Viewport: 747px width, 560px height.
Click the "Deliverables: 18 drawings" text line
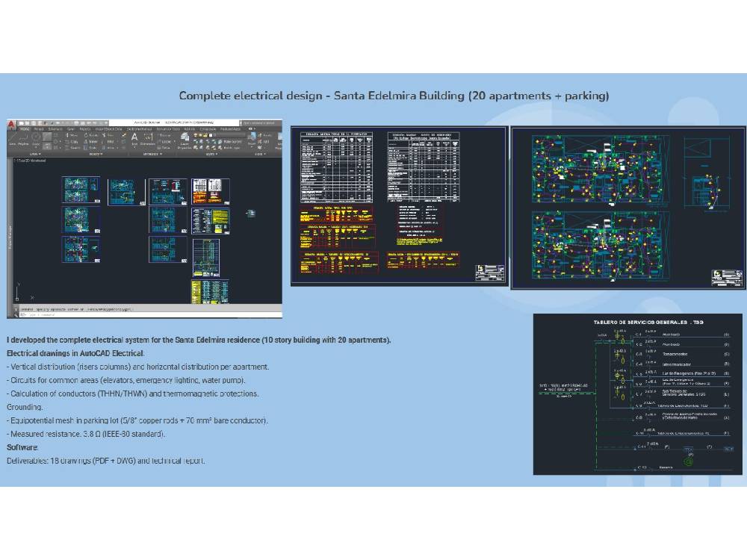[106, 461]
